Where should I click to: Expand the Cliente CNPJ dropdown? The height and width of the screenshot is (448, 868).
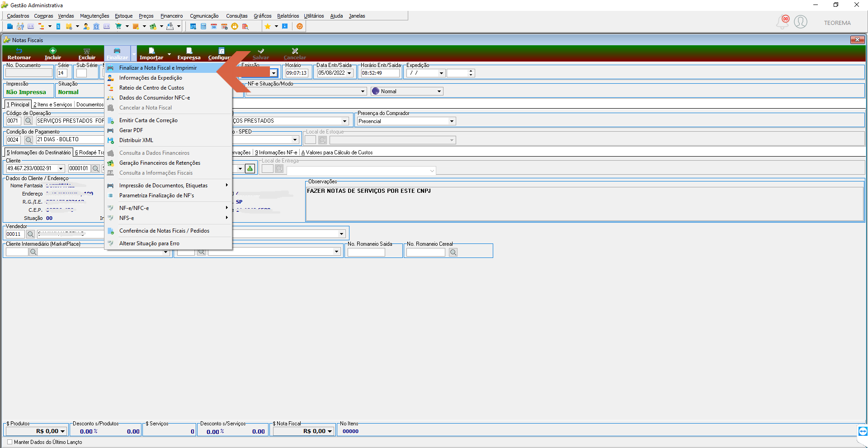pos(61,168)
